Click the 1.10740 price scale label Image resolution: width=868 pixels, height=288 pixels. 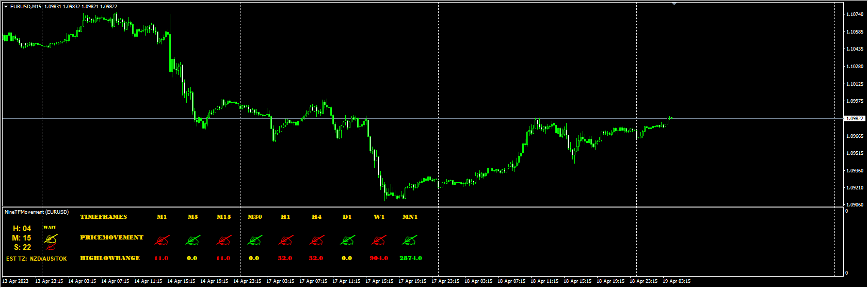click(x=855, y=14)
